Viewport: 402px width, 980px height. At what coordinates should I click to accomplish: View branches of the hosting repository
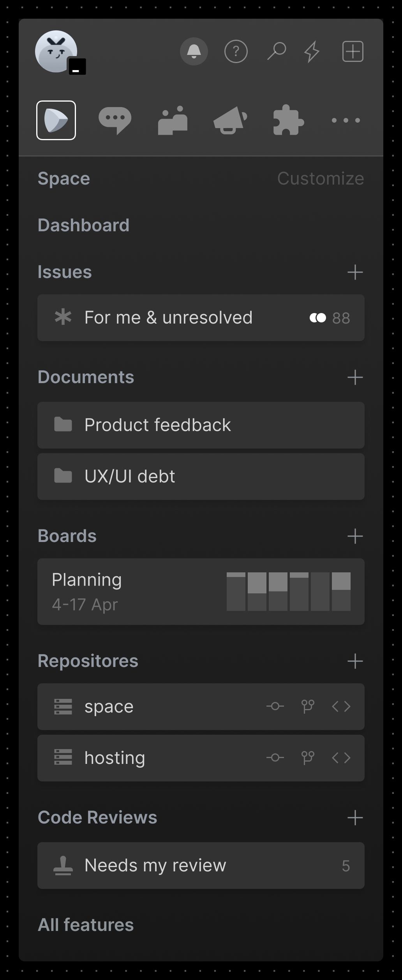(308, 758)
